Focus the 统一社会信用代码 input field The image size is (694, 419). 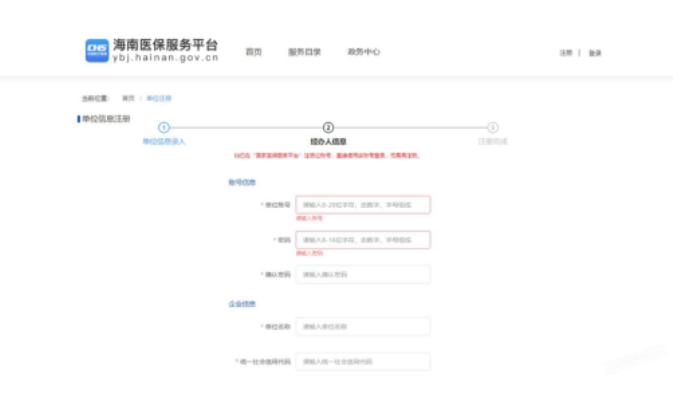362,361
